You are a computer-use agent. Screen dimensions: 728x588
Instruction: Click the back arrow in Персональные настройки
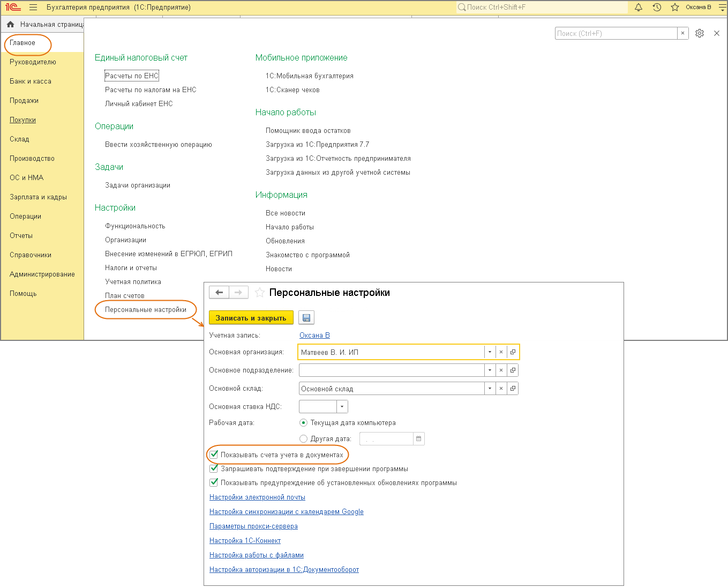click(219, 292)
